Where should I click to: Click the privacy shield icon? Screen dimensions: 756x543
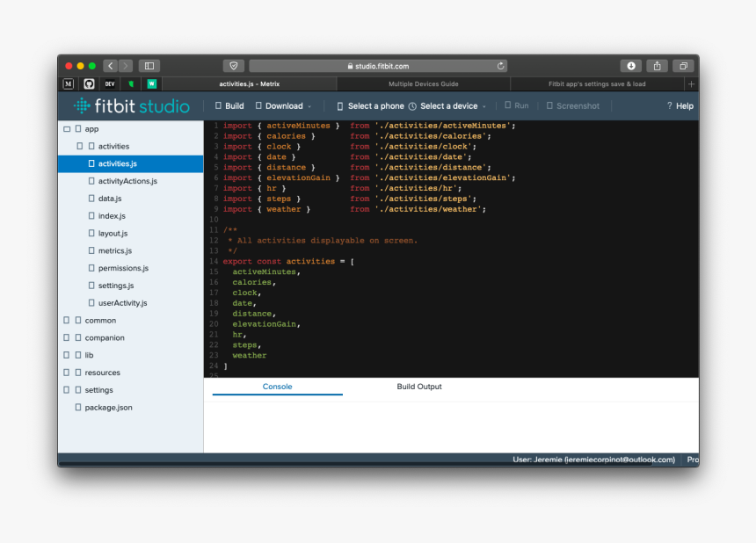[x=233, y=66]
